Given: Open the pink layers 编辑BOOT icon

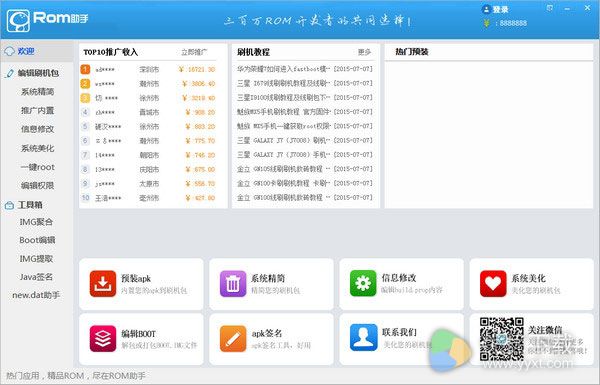Looking at the screenshot, I should coord(103,338).
